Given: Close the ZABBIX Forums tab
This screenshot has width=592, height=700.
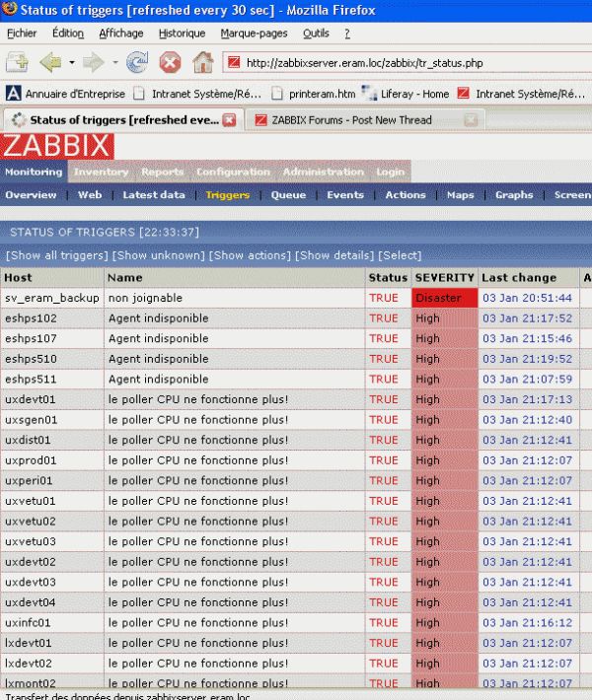Looking at the screenshot, I should click(x=471, y=119).
